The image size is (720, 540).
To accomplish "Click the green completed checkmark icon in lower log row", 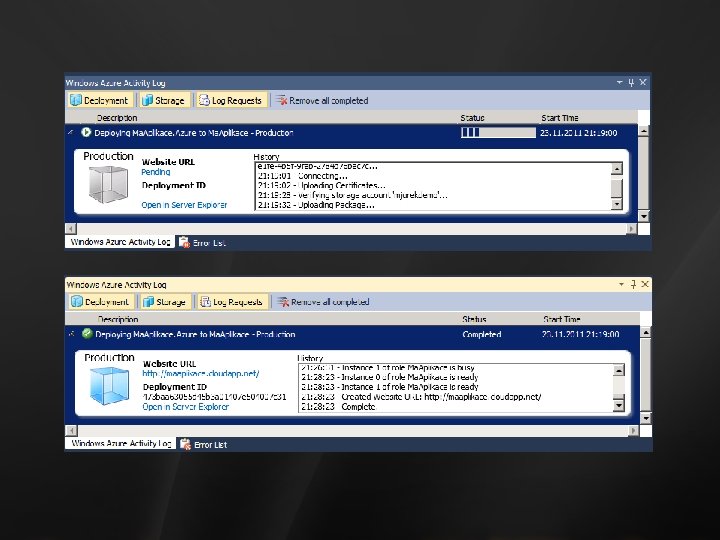I will (86, 334).
